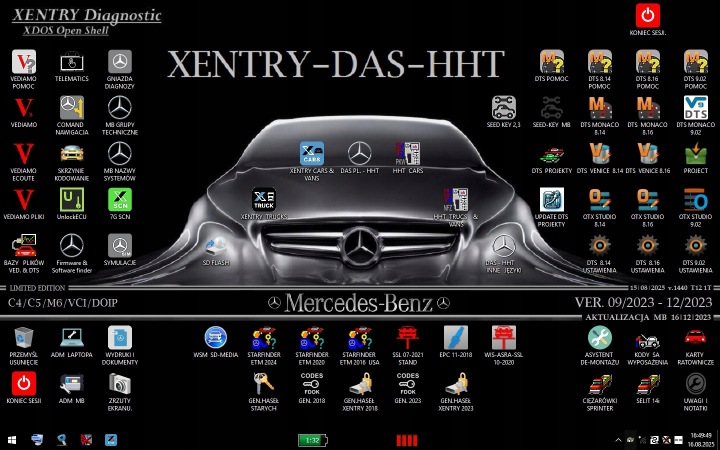Launch OTX Studio 9.02
Viewport: 720px width, 450px height.
tap(696, 200)
